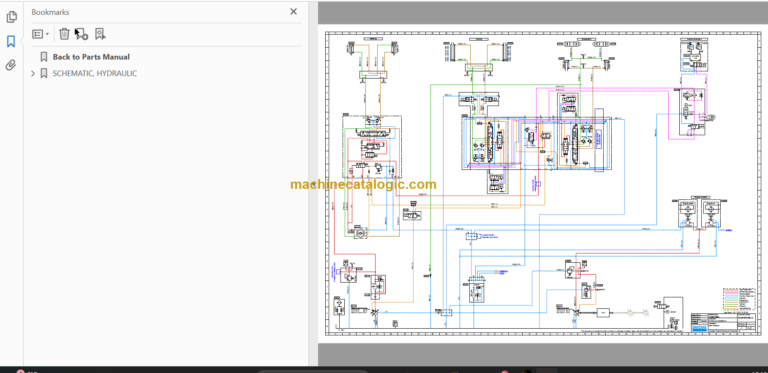Click the find current bookmark icon
This screenshot has width=768, height=373.
click(x=100, y=34)
